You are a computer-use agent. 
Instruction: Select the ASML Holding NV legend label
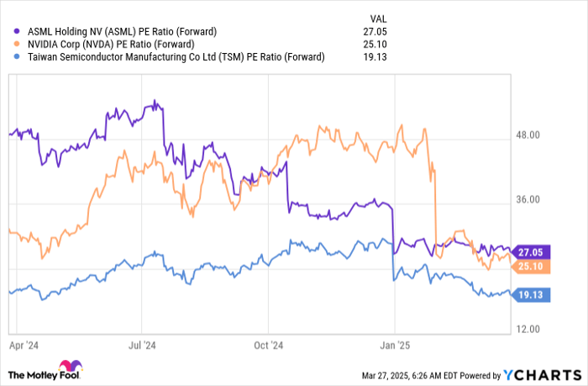click(x=123, y=31)
